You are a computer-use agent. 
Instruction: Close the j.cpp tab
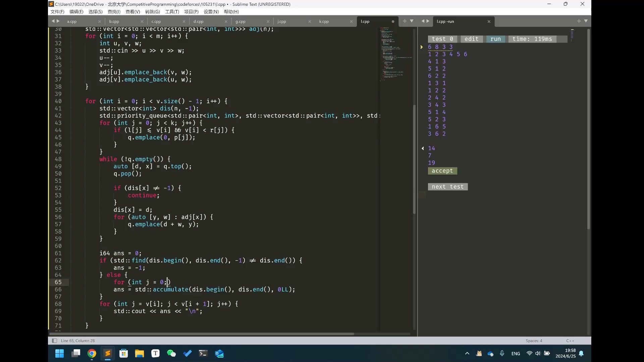(310, 21)
